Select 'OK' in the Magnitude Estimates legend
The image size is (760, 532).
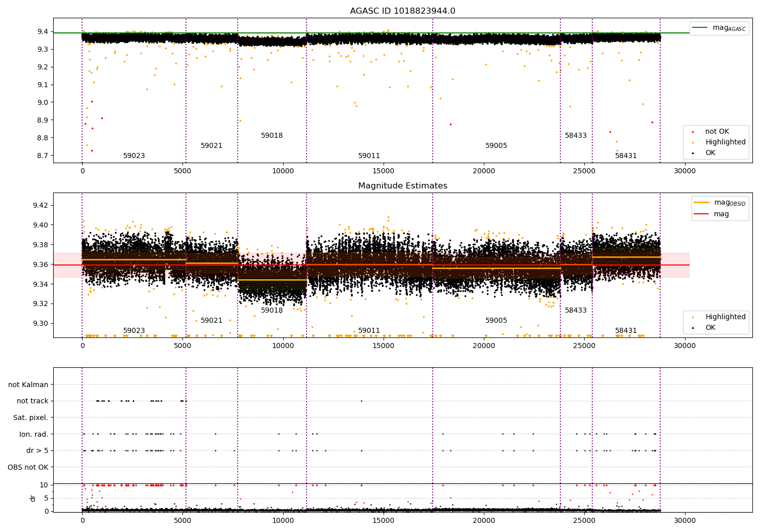click(710, 328)
